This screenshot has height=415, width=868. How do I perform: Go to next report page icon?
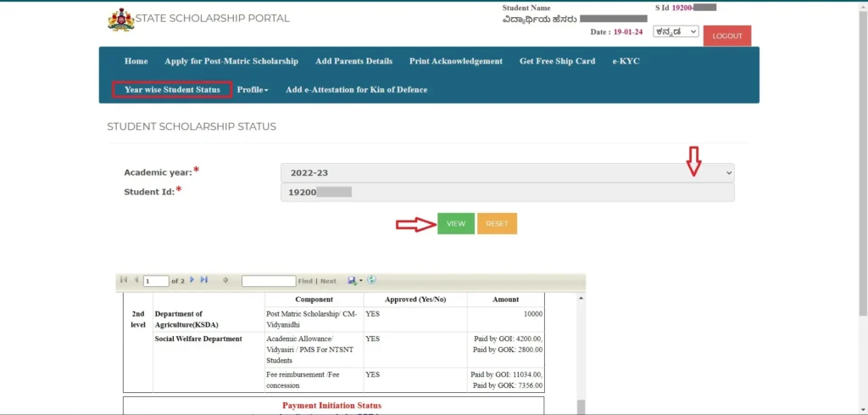pos(192,280)
